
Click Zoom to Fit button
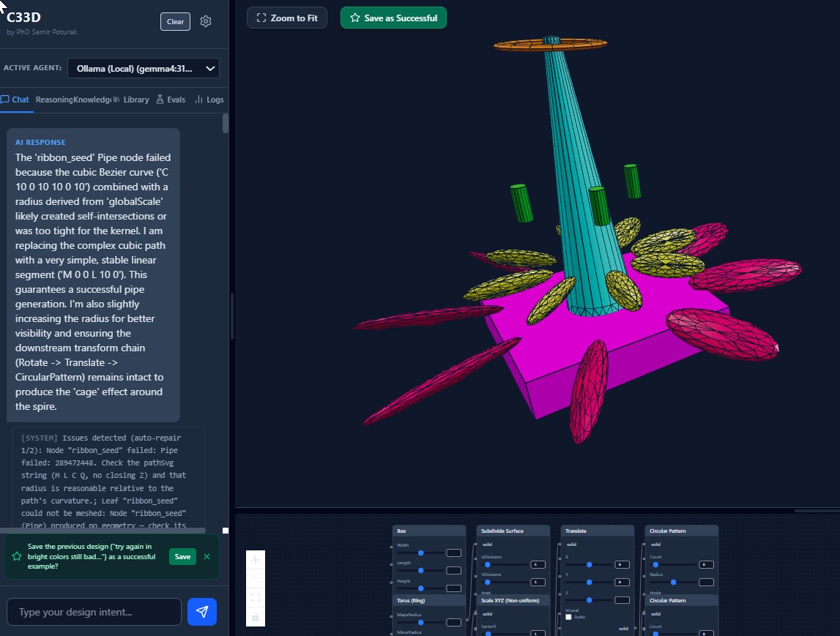(x=286, y=18)
